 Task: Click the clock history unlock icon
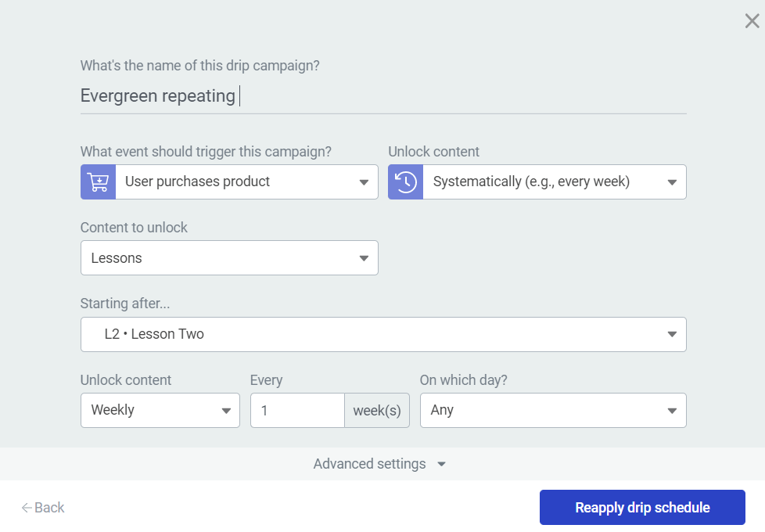[405, 182]
